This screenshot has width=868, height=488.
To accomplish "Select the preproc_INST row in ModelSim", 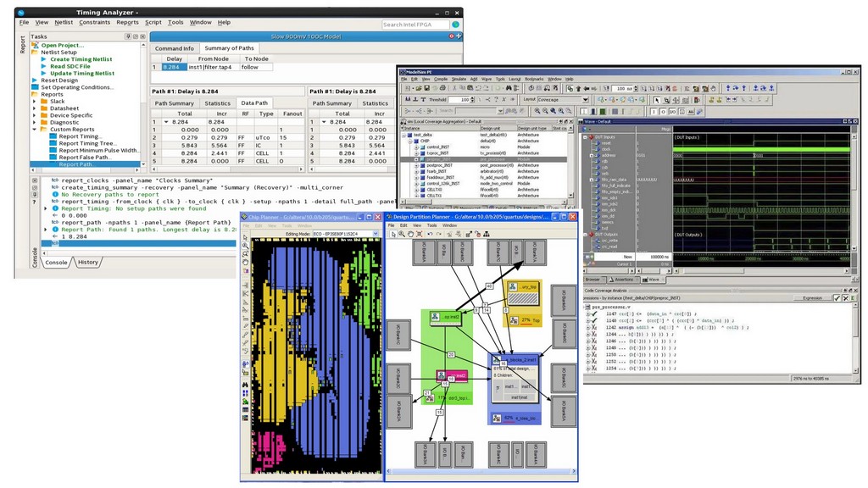I will point(483,159).
